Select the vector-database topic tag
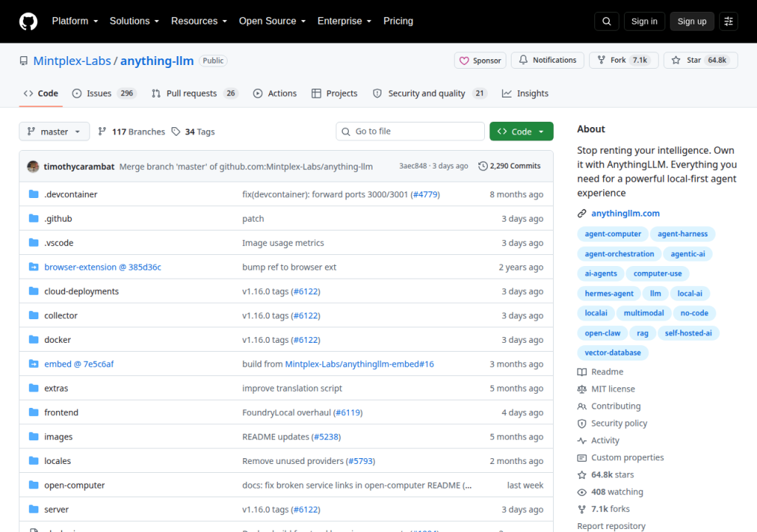Screen dimensions: 757x532 point(613,352)
